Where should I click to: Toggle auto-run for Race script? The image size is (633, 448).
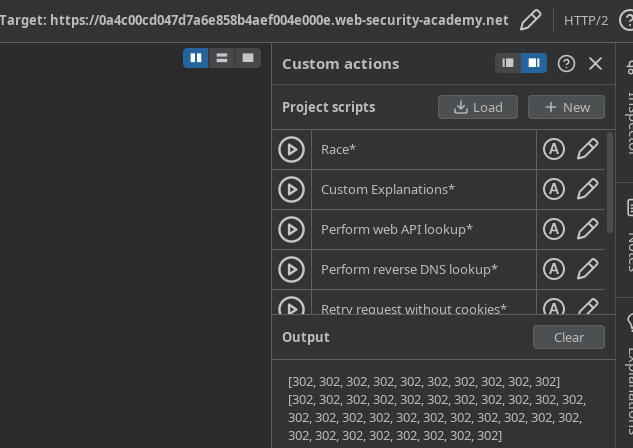pos(553,150)
